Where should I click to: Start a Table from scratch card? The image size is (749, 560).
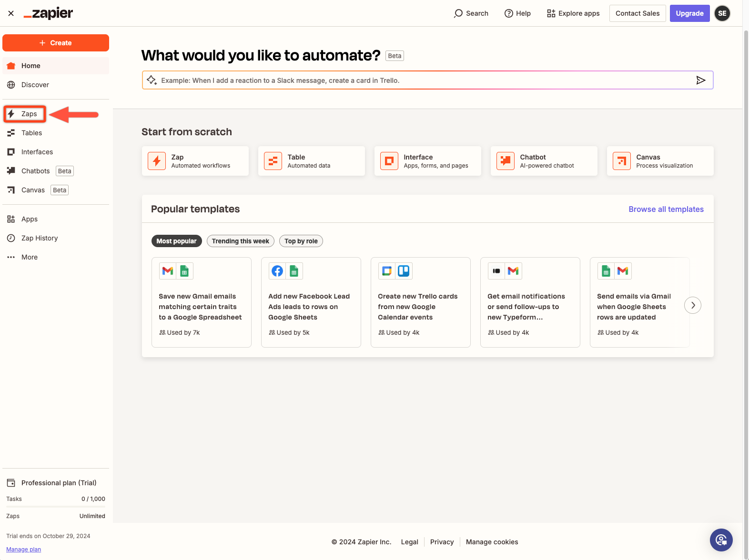click(312, 161)
